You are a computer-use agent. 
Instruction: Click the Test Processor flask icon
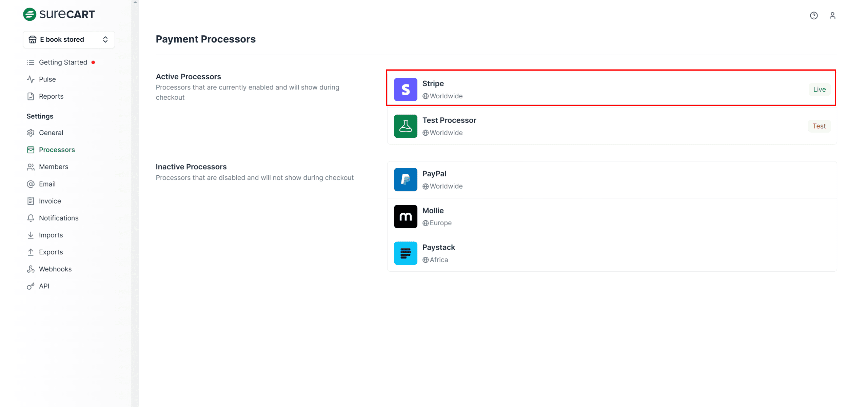[x=405, y=126]
